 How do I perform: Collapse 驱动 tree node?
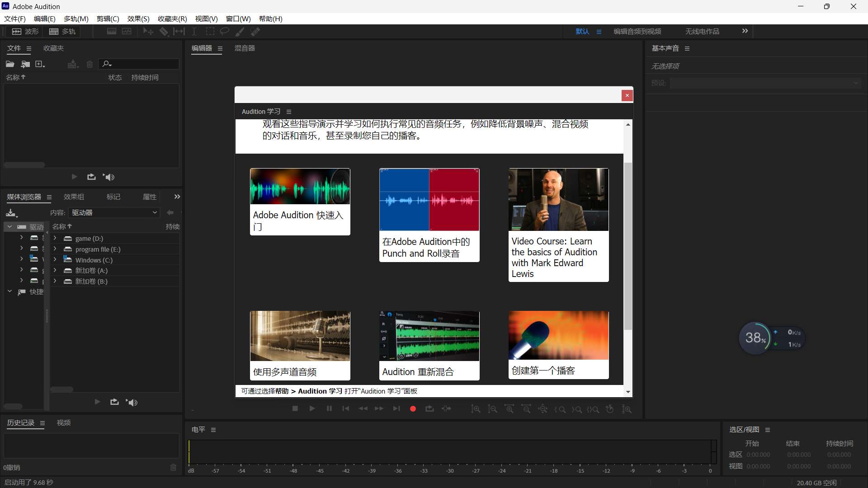pyautogui.click(x=9, y=226)
